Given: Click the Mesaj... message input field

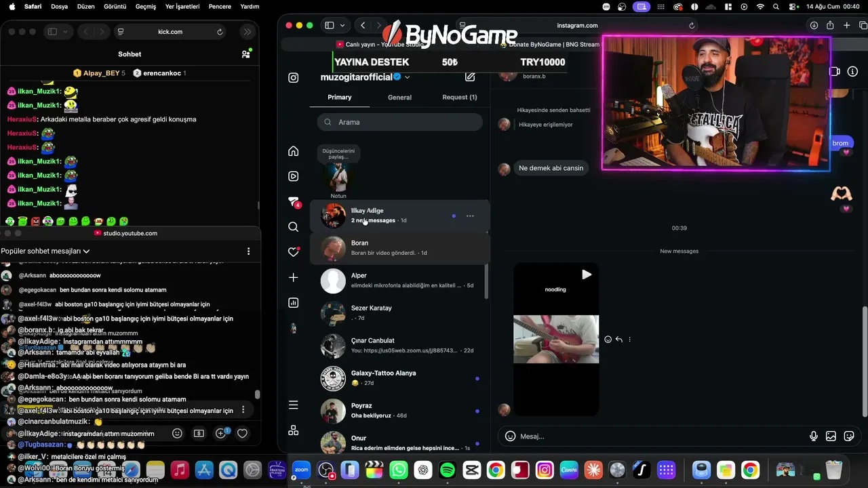Looking at the screenshot, I should [x=662, y=436].
